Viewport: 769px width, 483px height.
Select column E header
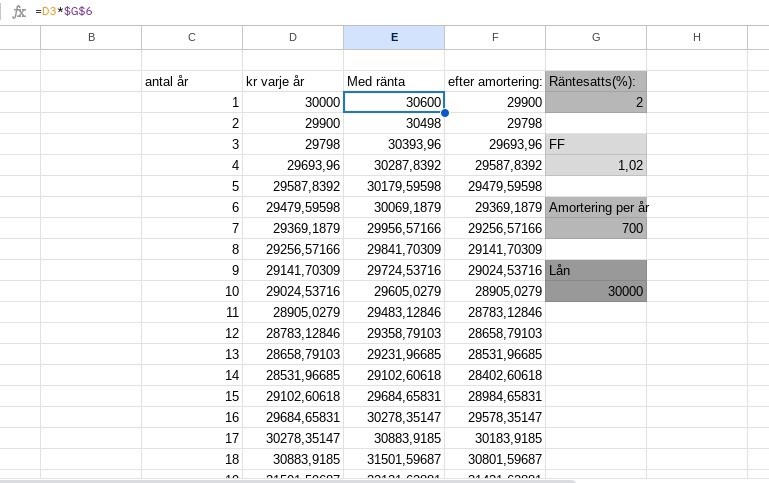pyautogui.click(x=394, y=37)
